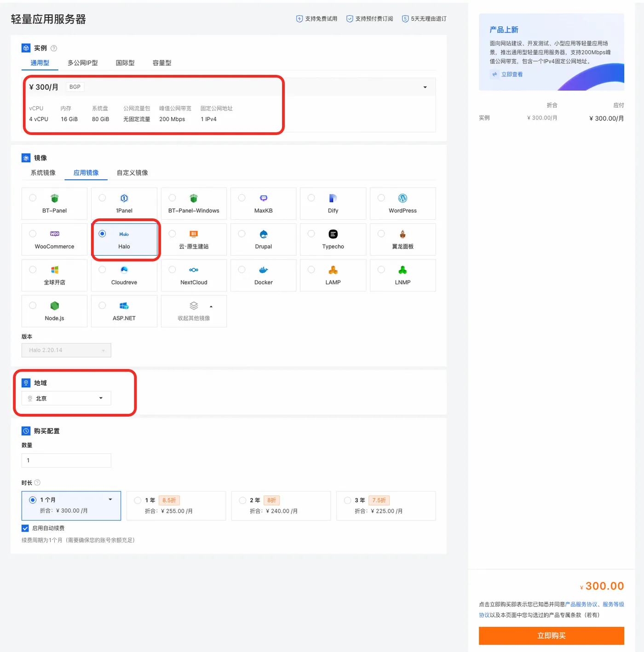Select the 3 年 duration radio button

pyautogui.click(x=347, y=500)
